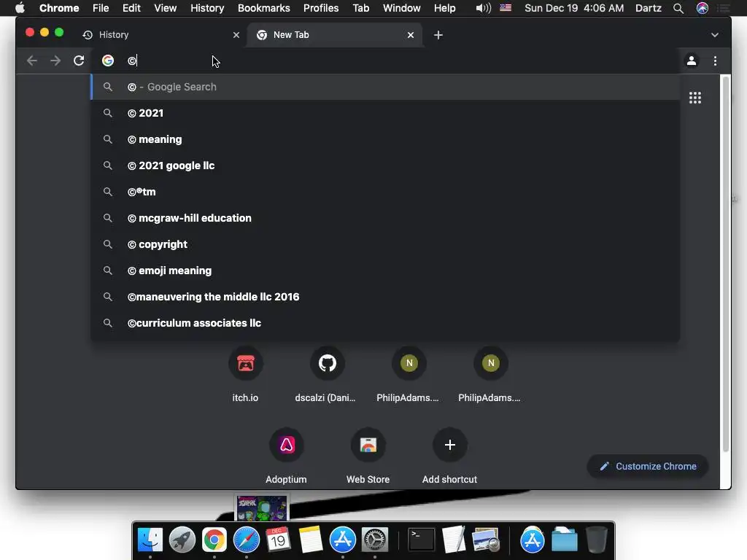Click the US flag input source icon
This screenshot has height=560, width=747.
point(506,7)
